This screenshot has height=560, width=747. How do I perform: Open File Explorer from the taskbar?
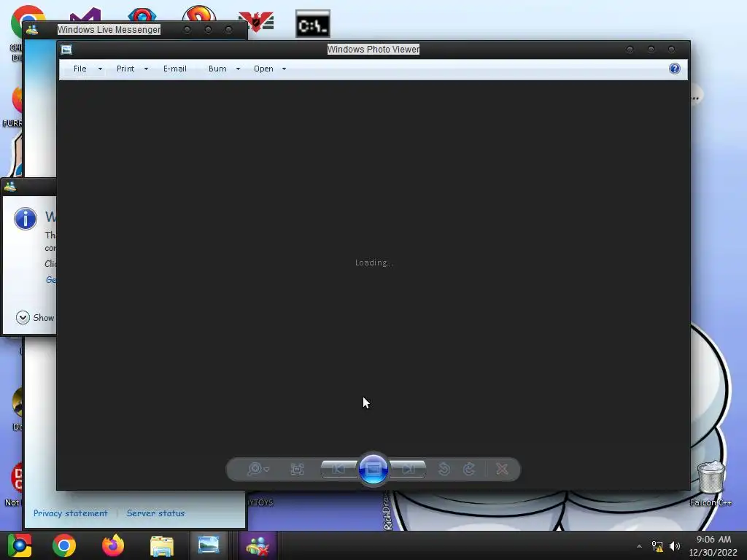pyautogui.click(x=162, y=545)
